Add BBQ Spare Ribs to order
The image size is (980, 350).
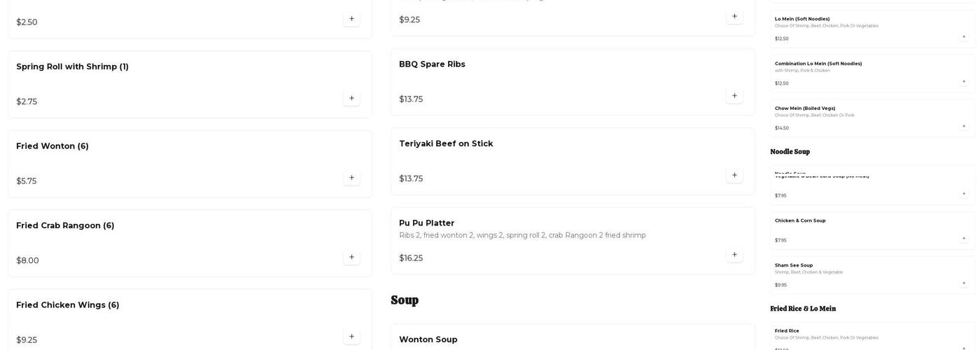734,96
